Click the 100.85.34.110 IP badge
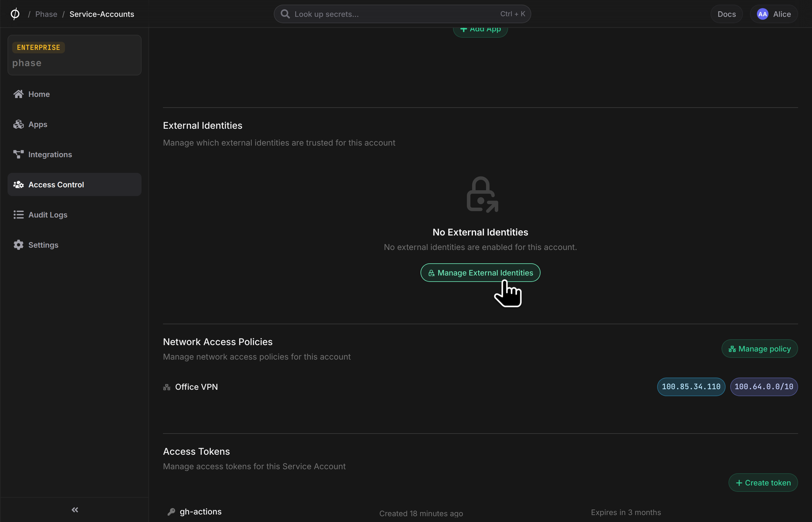The height and width of the screenshot is (522, 812). click(691, 387)
